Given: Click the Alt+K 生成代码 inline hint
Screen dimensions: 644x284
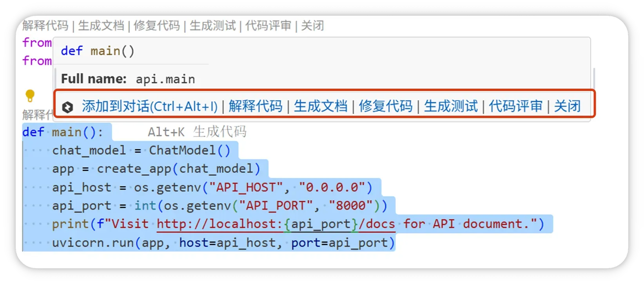Looking at the screenshot, I should coord(197,132).
